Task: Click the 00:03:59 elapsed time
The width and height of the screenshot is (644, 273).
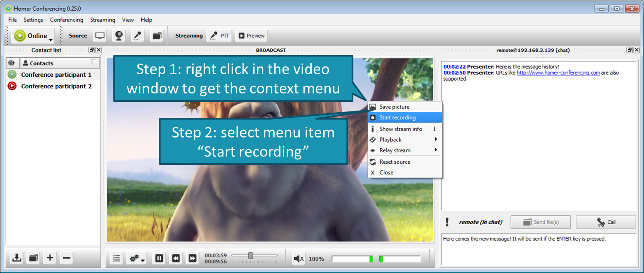Action: coord(216,255)
